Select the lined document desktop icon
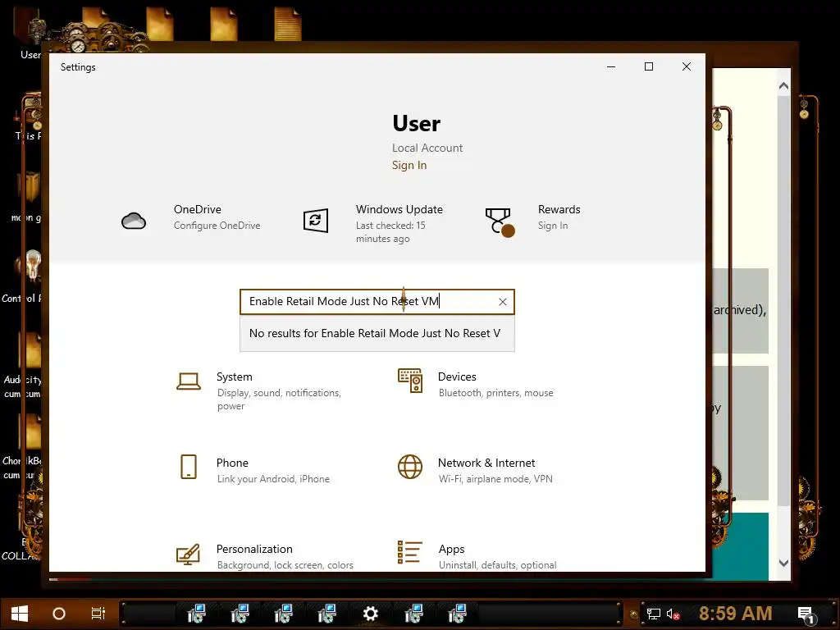 point(288,24)
